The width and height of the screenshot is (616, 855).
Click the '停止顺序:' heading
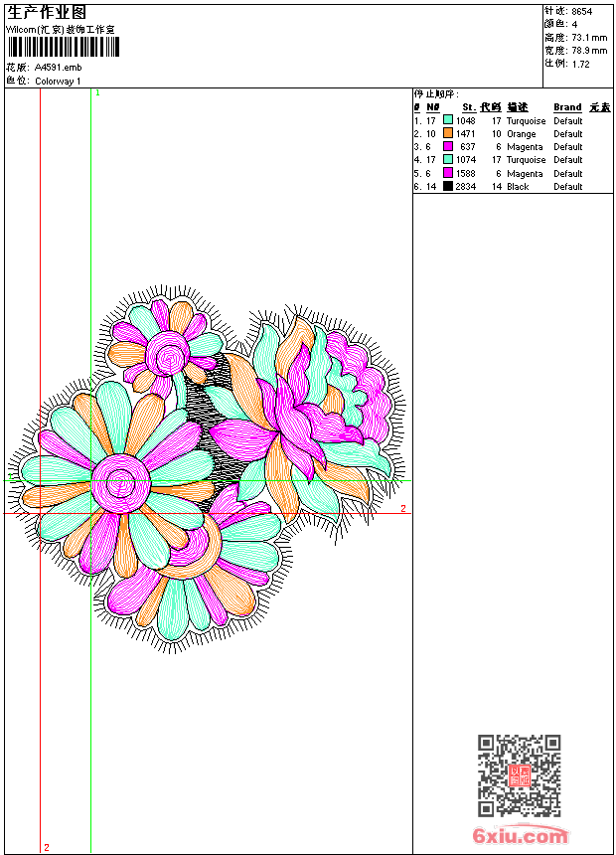(x=436, y=93)
